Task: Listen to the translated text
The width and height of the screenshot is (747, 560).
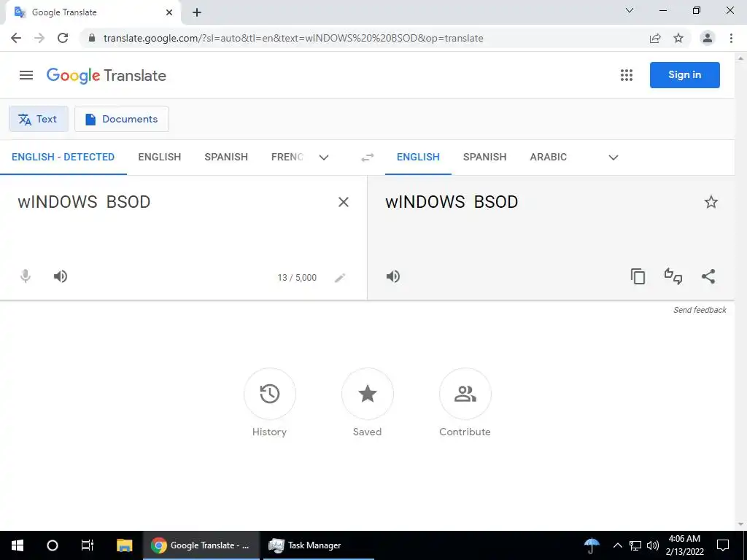Action: click(393, 276)
